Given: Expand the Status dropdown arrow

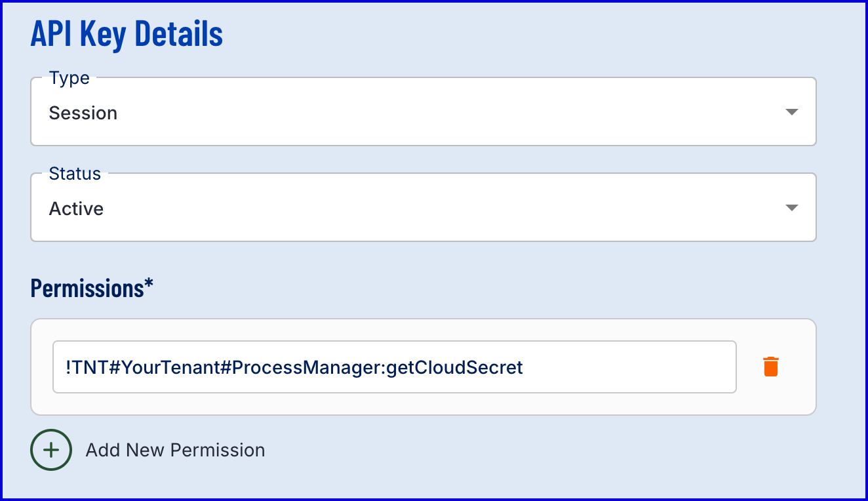Looking at the screenshot, I should pyautogui.click(x=791, y=208).
